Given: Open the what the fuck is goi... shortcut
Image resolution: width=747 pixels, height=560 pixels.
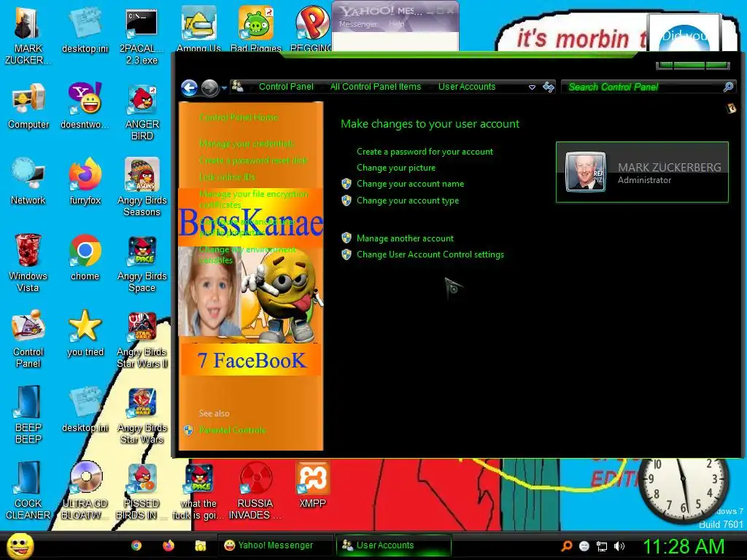Looking at the screenshot, I should click(198, 491).
